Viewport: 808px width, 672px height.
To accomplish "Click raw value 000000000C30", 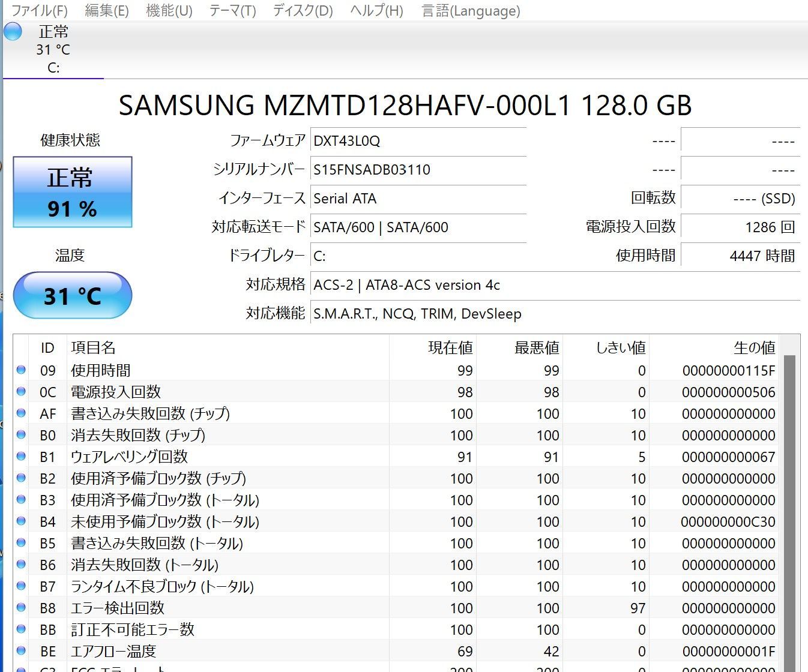I will [x=728, y=522].
